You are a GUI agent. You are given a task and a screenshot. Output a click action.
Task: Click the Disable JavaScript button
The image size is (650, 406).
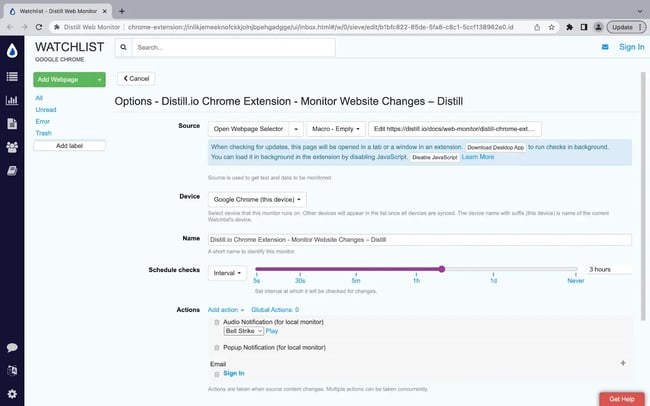coord(434,157)
